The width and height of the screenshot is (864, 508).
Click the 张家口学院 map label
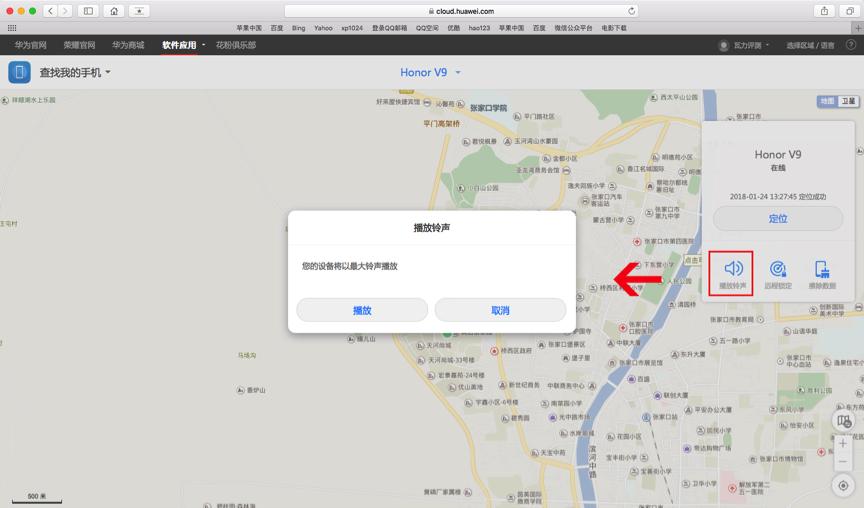click(488, 107)
